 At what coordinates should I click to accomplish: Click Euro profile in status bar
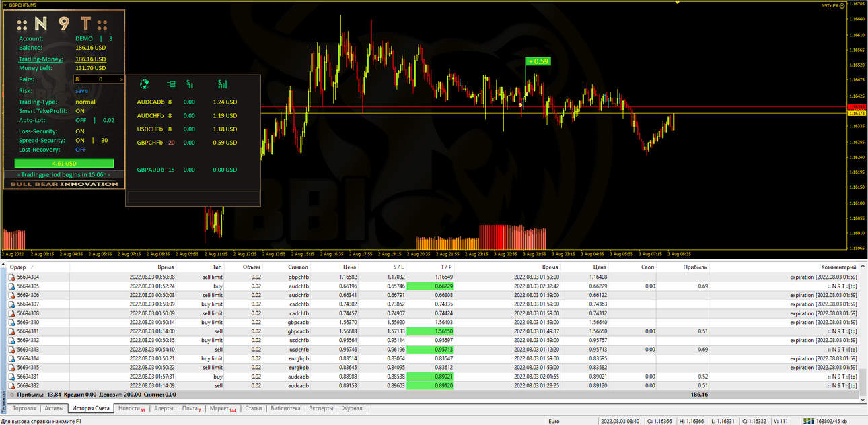[x=554, y=421]
